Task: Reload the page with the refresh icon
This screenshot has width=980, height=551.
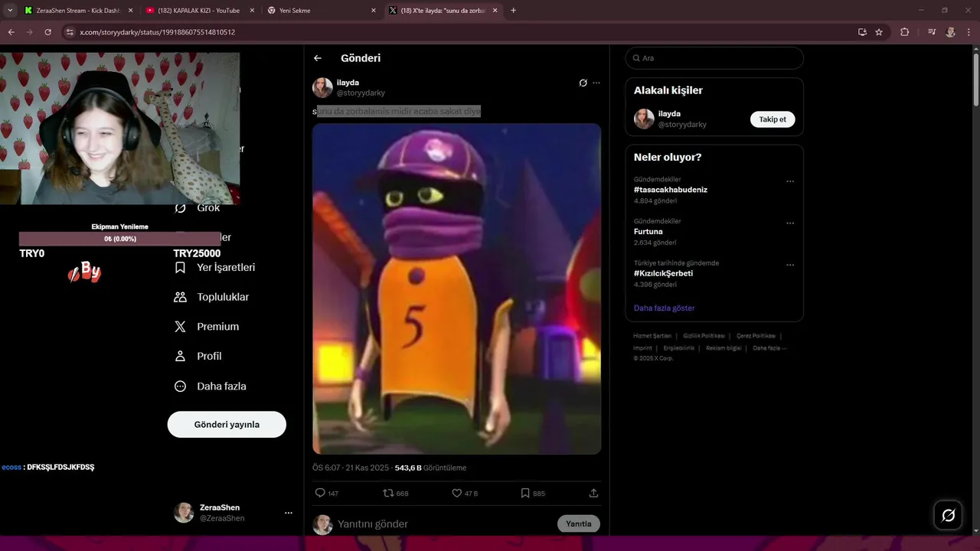Action: [x=47, y=32]
